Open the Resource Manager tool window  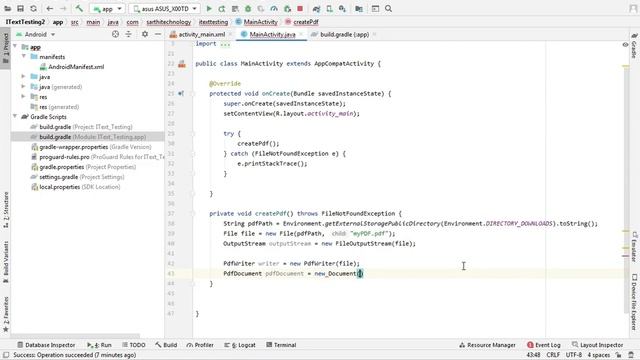pyautogui.click(x=487, y=345)
